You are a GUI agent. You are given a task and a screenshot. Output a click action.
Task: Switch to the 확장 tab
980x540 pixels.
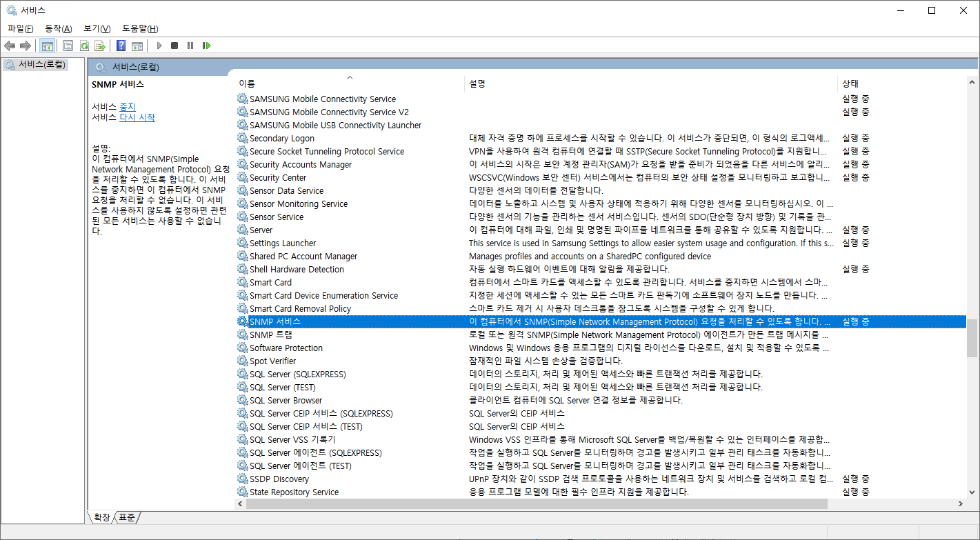pos(101,517)
